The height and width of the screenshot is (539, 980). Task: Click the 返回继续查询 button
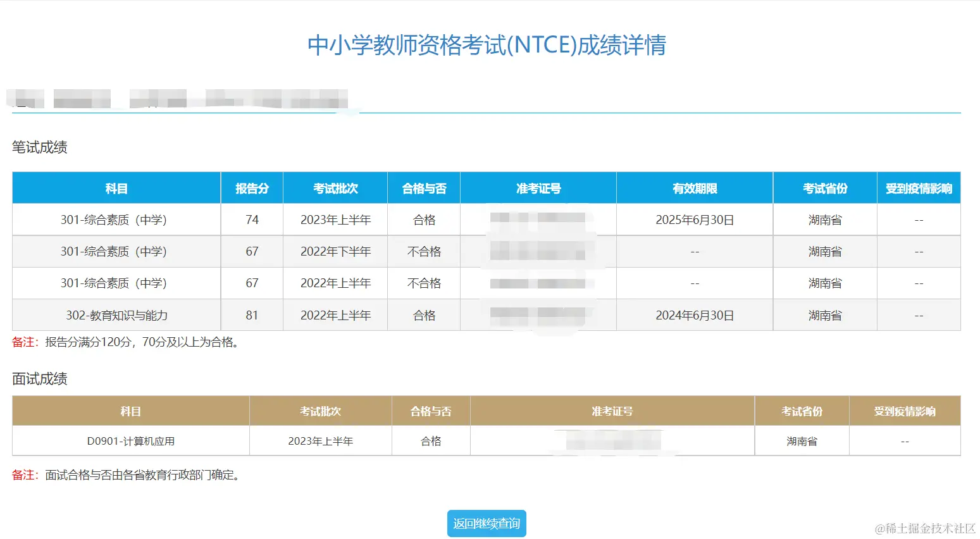(487, 524)
